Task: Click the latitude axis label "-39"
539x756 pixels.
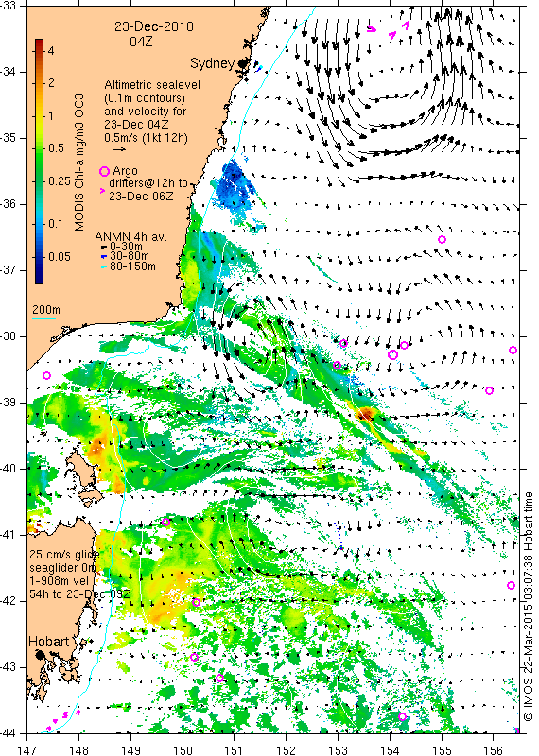Action: (x=9, y=403)
